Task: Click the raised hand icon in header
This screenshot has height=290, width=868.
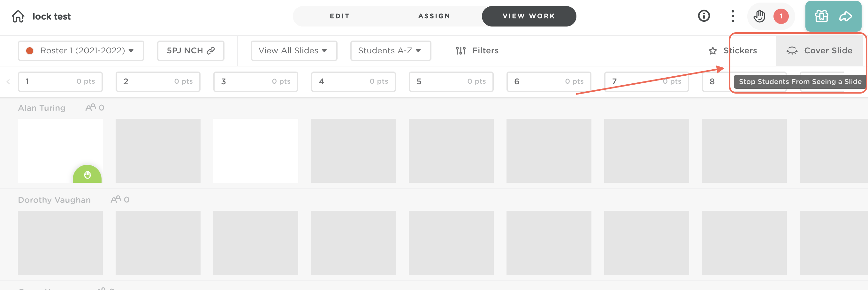Action: (759, 16)
